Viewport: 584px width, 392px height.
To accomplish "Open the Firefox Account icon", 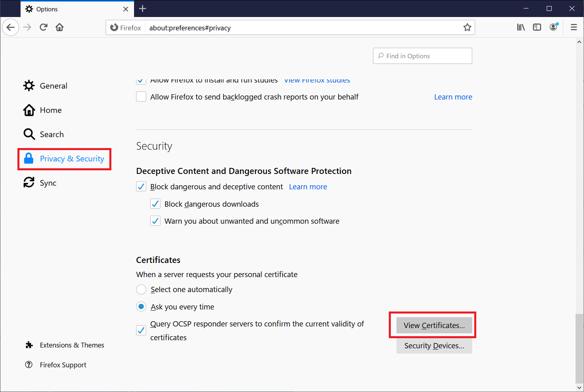I will coord(553,27).
